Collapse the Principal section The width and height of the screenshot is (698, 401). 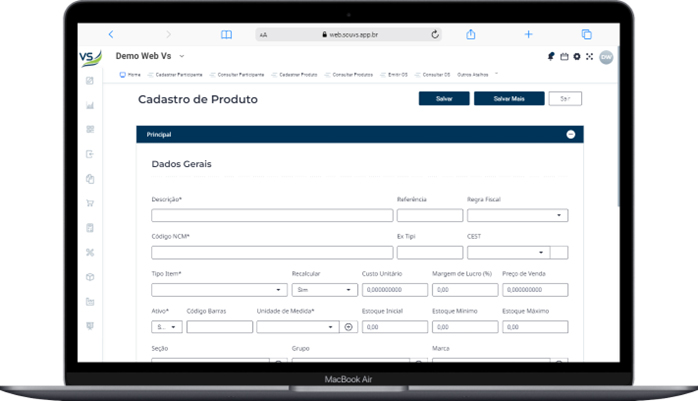point(571,134)
